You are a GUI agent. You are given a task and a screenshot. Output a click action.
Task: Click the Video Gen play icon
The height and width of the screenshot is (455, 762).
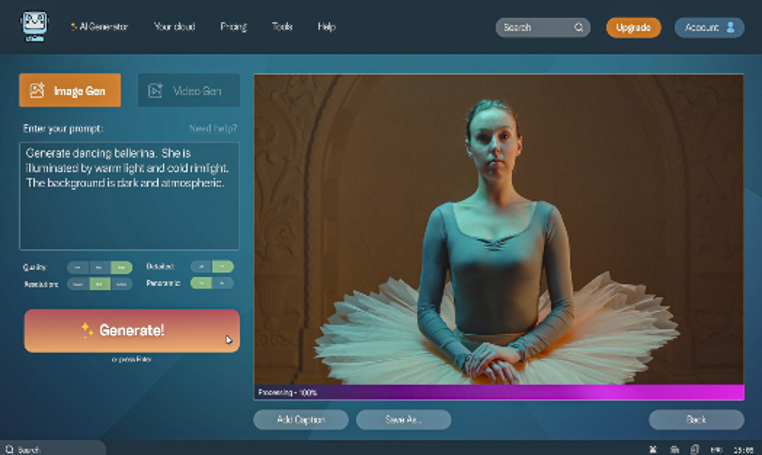[x=155, y=90]
